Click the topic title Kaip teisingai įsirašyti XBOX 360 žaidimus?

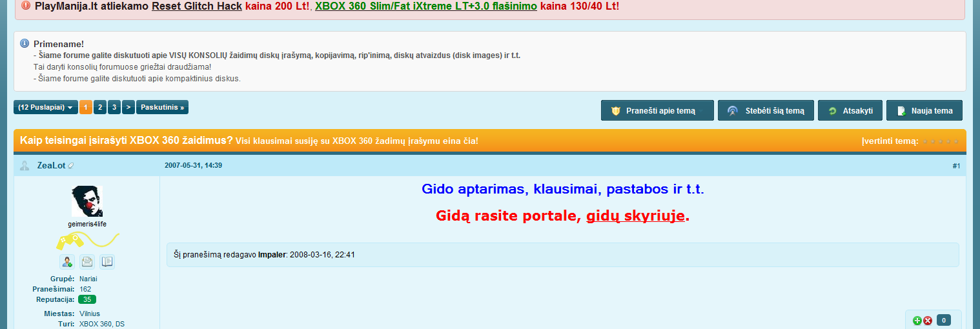[127, 141]
